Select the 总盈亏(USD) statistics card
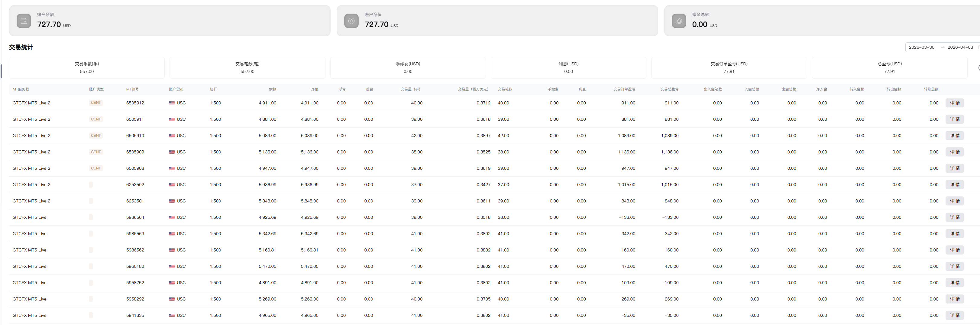980x325 pixels. (889, 67)
